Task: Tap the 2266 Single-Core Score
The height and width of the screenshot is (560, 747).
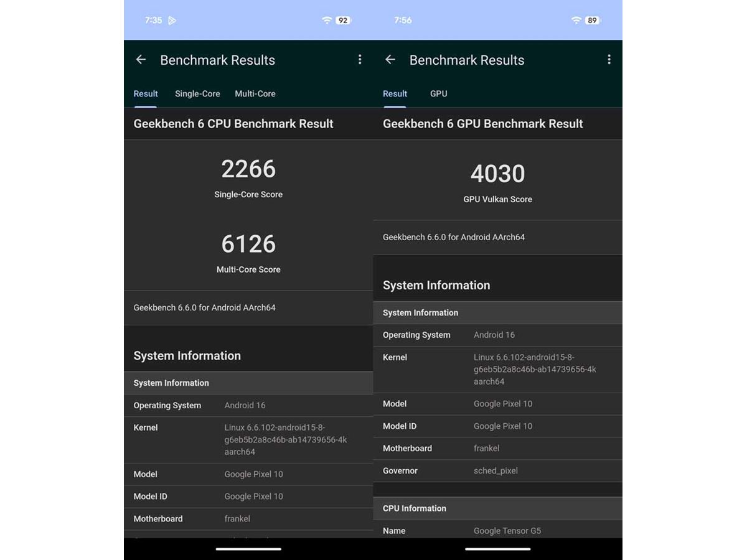Action: (x=248, y=169)
